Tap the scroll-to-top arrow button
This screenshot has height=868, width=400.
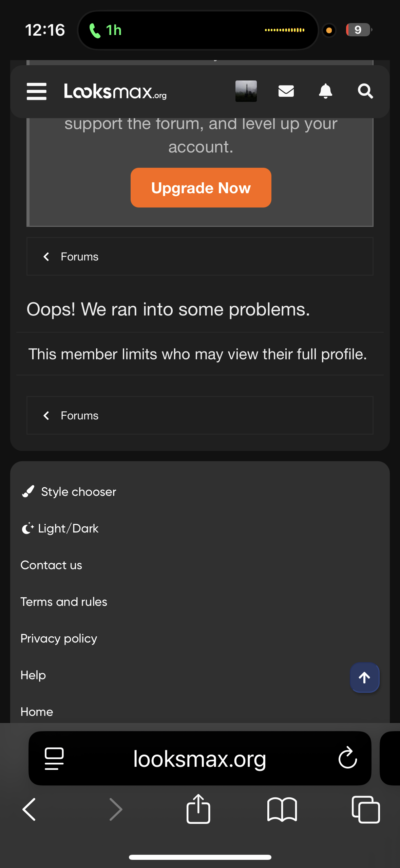tap(365, 677)
